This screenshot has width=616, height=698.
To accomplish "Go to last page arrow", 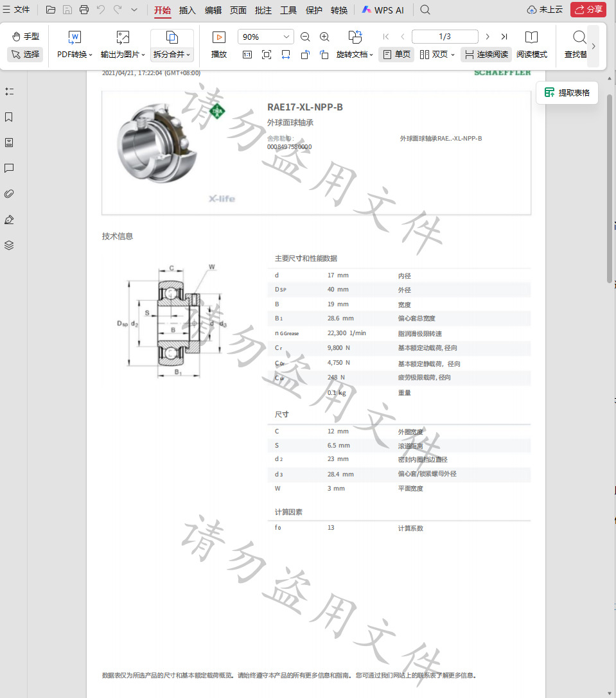I will click(x=504, y=37).
